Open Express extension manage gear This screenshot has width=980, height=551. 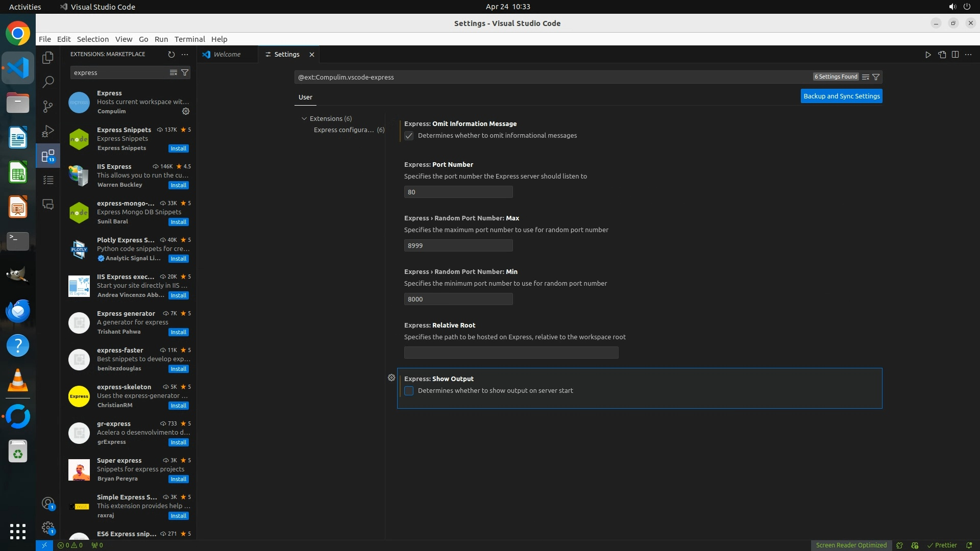pyautogui.click(x=186, y=111)
